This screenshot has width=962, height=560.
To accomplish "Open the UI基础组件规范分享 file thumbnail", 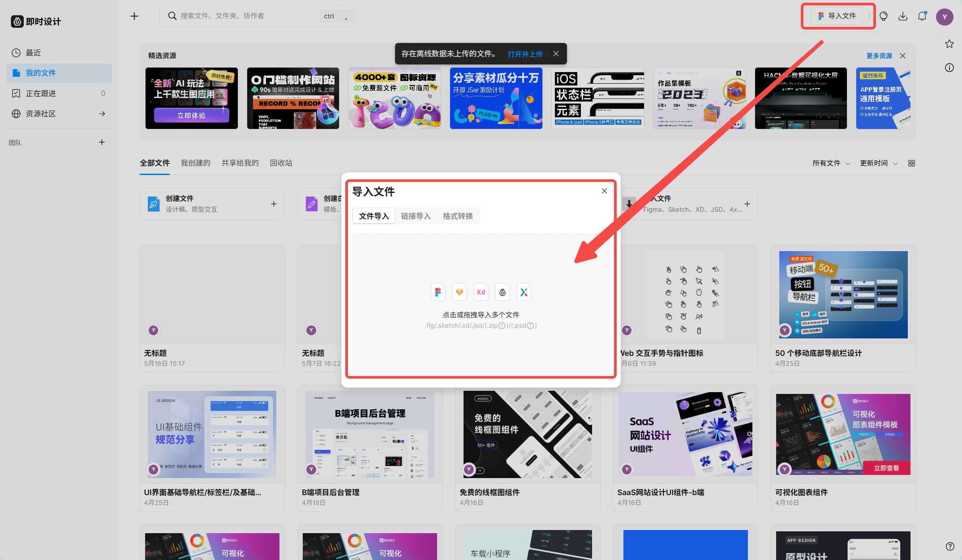I will (212, 434).
